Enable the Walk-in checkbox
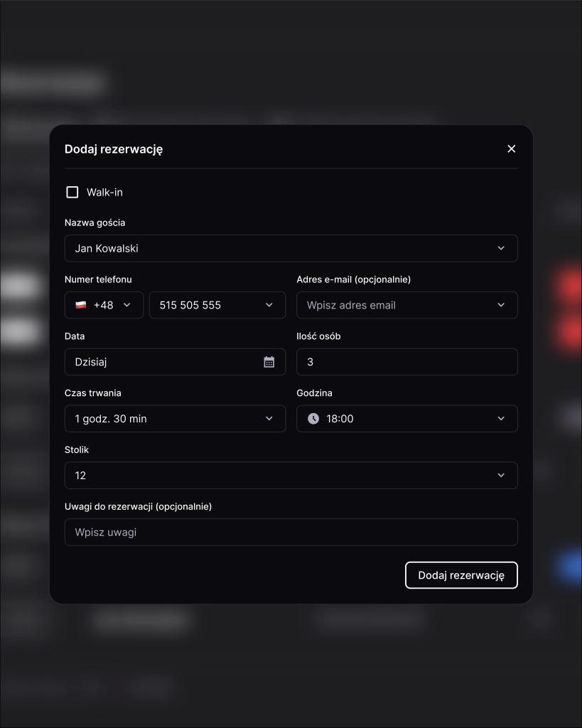Image resolution: width=582 pixels, height=728 pixels. coord(72,192)
